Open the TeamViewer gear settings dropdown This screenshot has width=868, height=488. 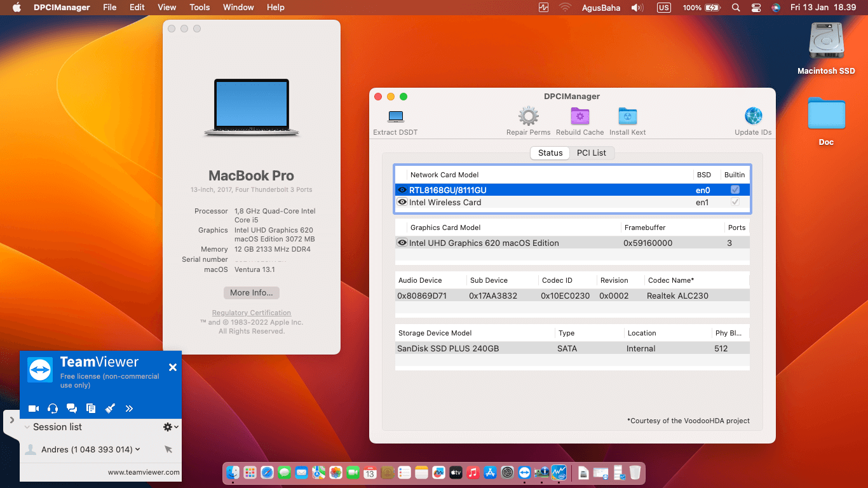point(171,427)
